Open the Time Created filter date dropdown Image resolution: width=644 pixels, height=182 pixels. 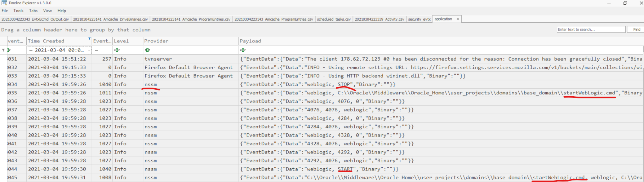tap(89, 50)
